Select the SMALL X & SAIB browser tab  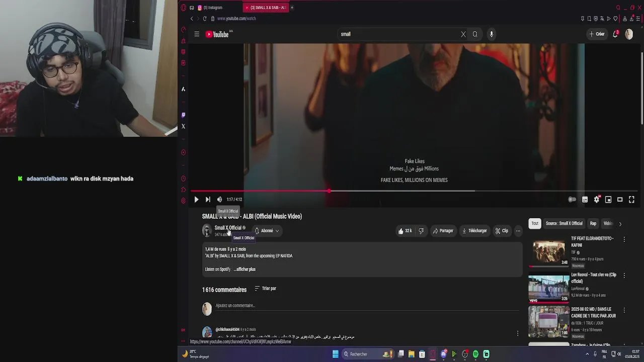[x=265, y=8]
